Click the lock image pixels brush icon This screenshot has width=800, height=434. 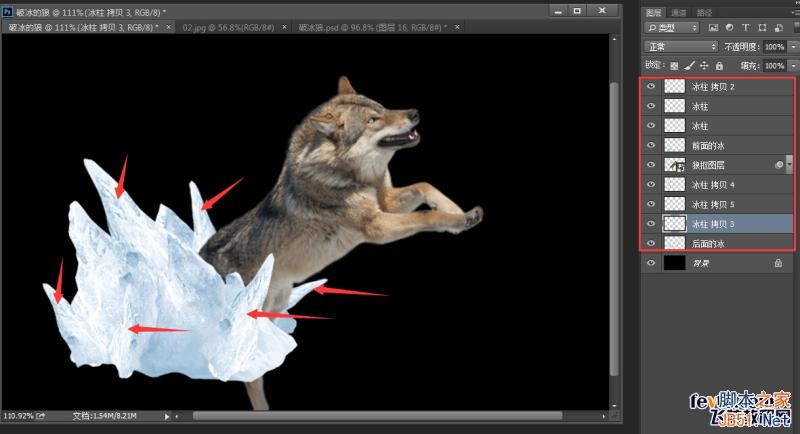tap(688, 65)
